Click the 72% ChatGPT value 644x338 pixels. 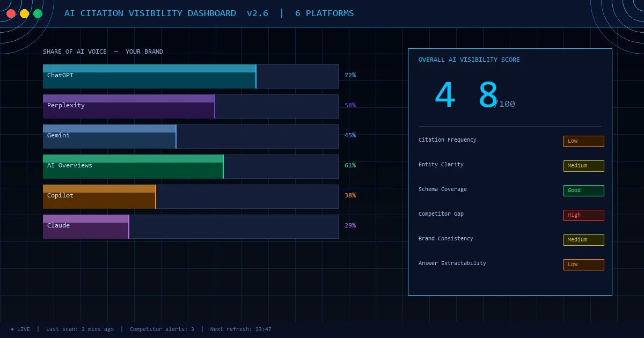click(350, 75)
